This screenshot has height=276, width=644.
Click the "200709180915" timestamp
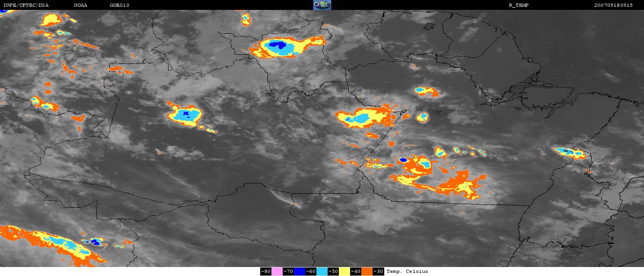613,5
